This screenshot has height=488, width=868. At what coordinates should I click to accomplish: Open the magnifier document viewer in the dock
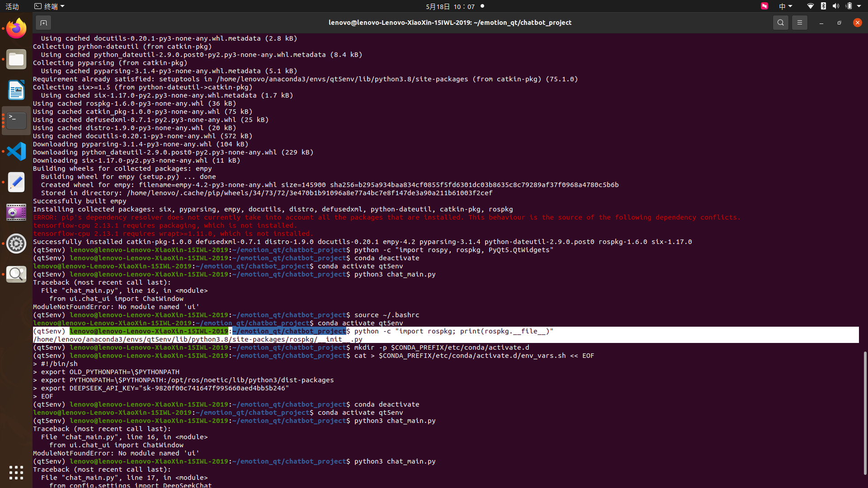click(x=16, y=274)
